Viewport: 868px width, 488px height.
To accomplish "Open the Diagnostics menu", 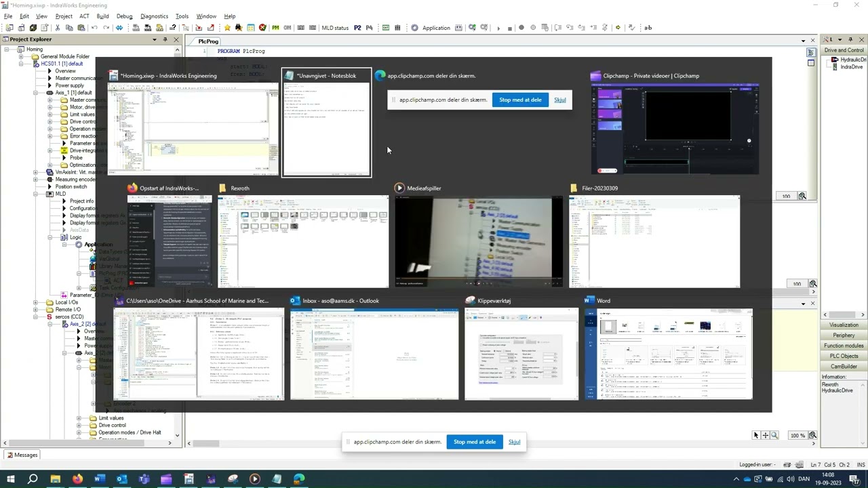I will [x=154, y=16].
